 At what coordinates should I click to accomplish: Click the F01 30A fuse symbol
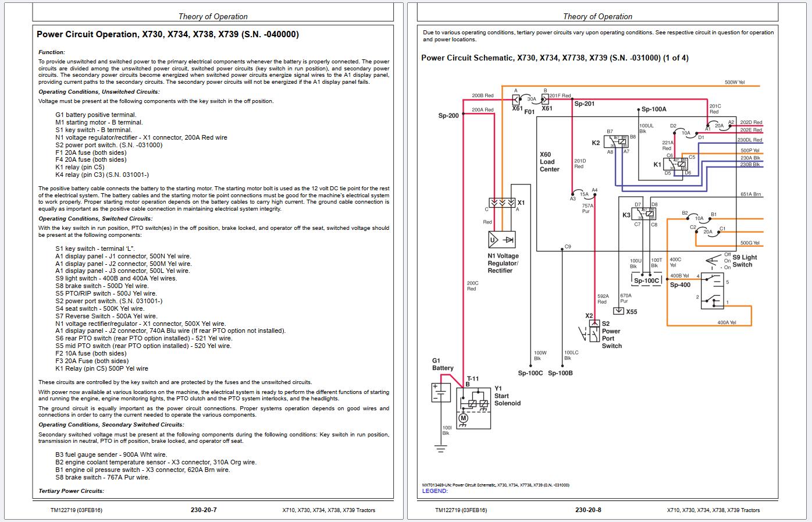click(x=530, y=100)
